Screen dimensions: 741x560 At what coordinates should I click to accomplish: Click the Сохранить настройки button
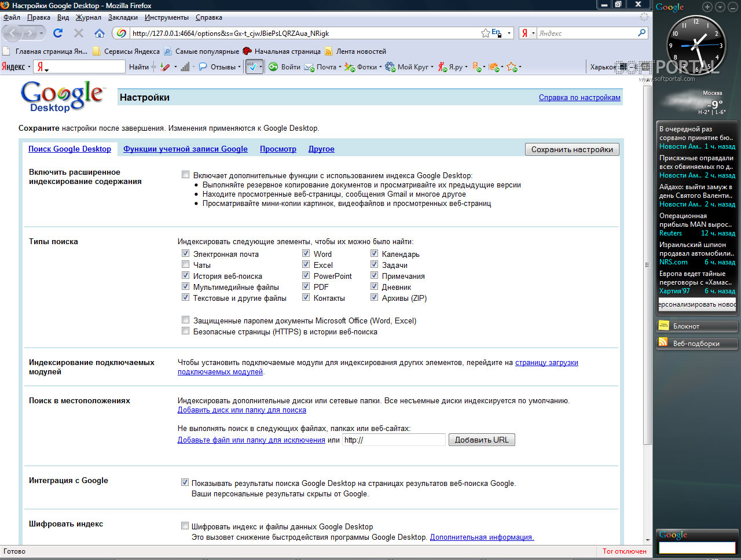click(572, 149)
